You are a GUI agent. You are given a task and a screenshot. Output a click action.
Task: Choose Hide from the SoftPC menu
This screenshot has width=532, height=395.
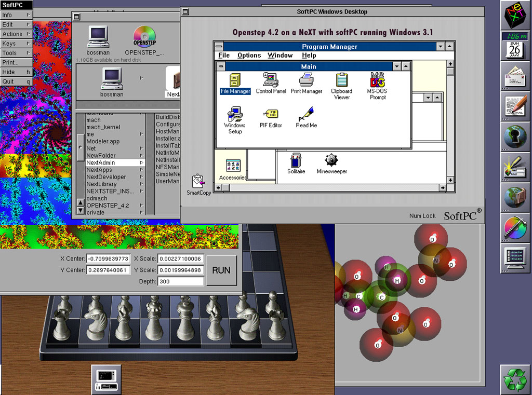(x=16, y=72)
